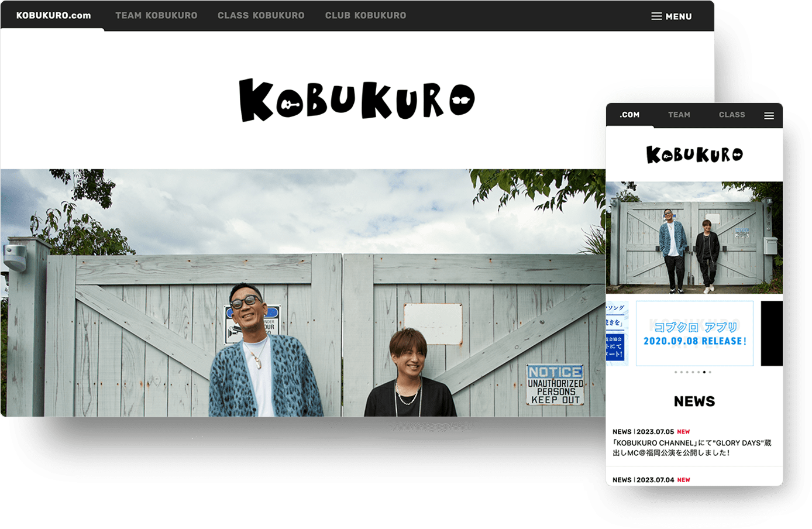Select TEAM tab in mobile view

coord(679,115)
